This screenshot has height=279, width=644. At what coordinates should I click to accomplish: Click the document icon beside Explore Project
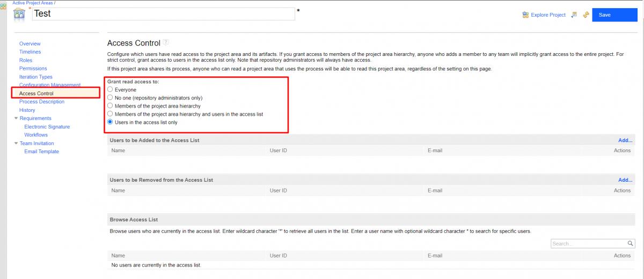point(574,15)
